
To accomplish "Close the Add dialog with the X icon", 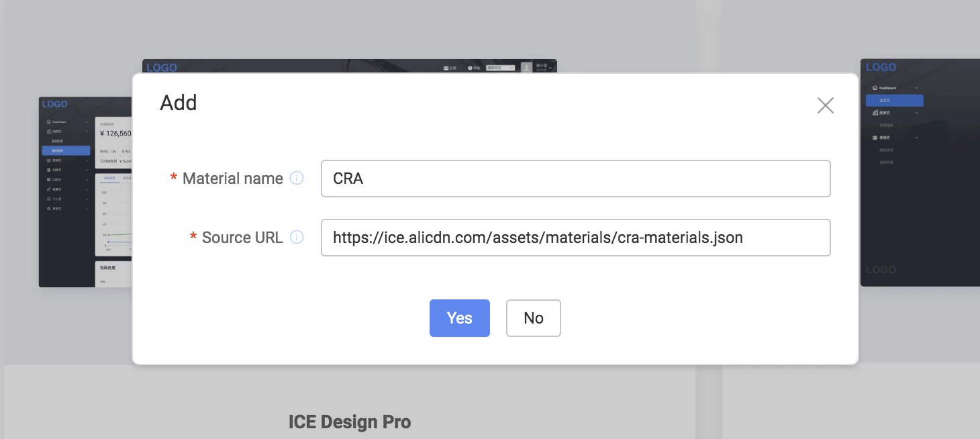I will click(x=825, y=105).
